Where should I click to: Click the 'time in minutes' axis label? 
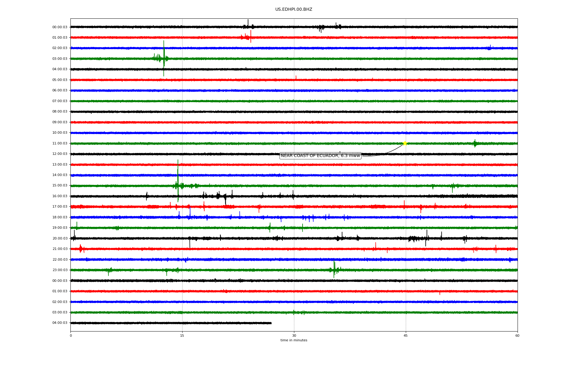(294, 340)
